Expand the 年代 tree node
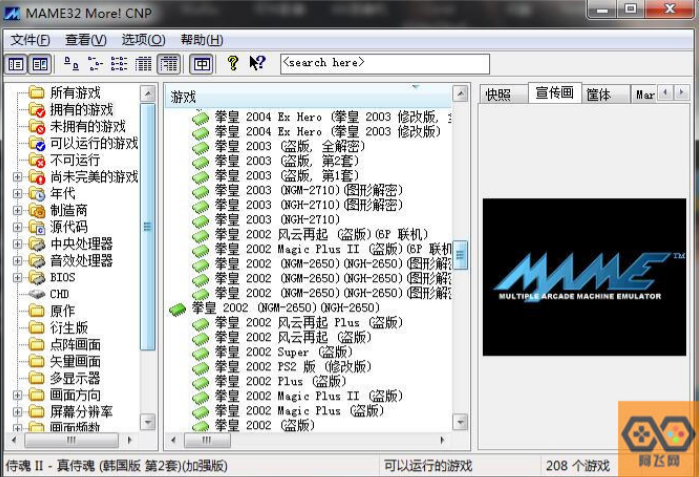Screen dimensions: 699x477 click(x=17, y=193)
